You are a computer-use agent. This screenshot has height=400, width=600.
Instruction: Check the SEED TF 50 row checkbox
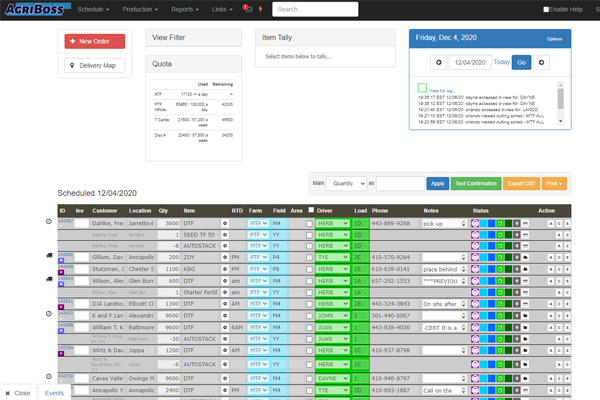[x=309, y=235]
